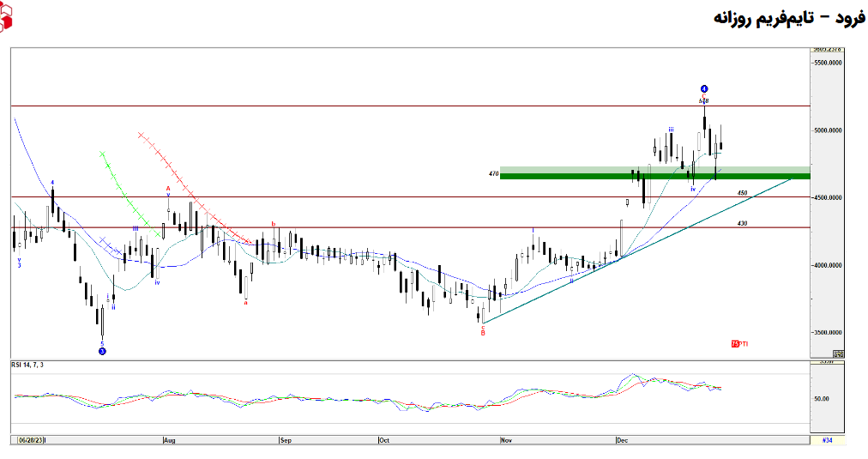This screenshot has height=459, width=868.
Task: Click the 430 price level label
Action: click(742, 223)
